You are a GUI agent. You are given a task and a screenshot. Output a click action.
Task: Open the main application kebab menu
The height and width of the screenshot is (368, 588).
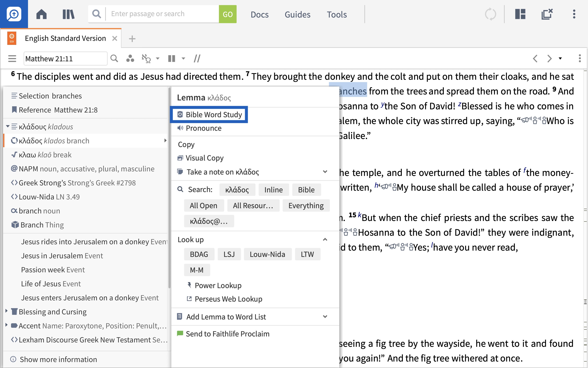coord(574,14)
